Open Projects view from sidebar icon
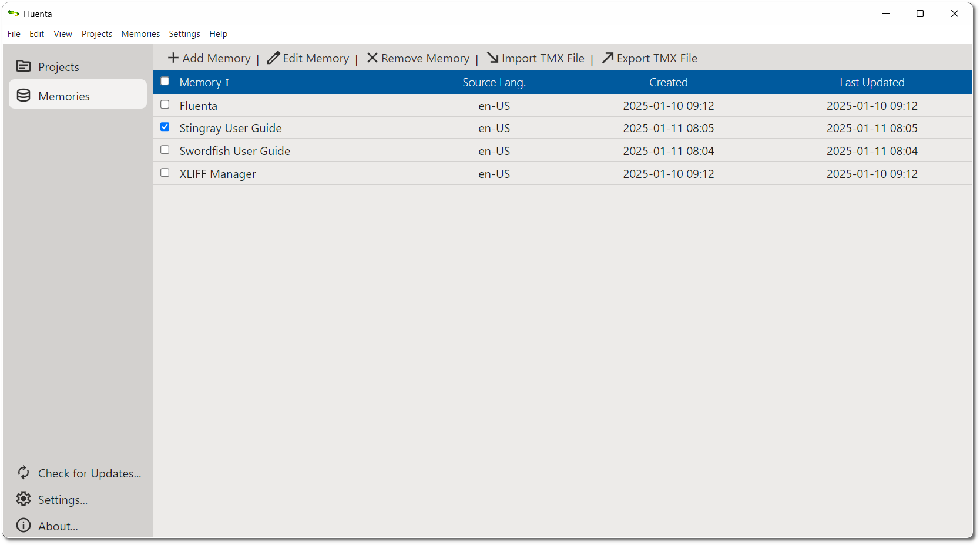Image resolution: width=980 pixels, height=545 pixels. (24, 66)
